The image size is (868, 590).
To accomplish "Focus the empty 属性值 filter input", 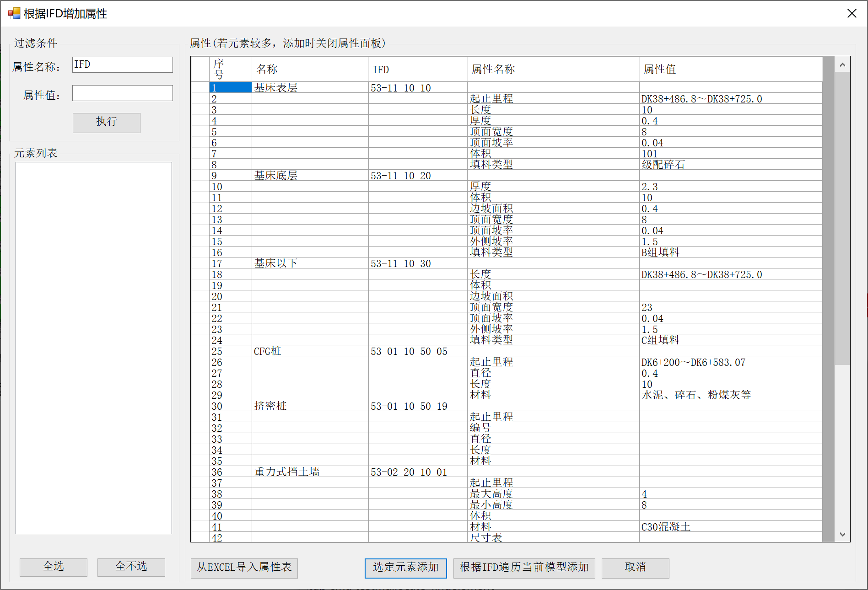I will point(122,93).
